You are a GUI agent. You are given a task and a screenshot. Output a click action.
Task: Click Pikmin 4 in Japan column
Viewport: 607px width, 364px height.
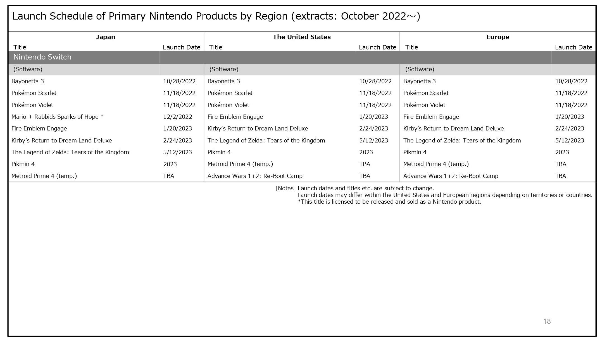click(x=23, y=164)
